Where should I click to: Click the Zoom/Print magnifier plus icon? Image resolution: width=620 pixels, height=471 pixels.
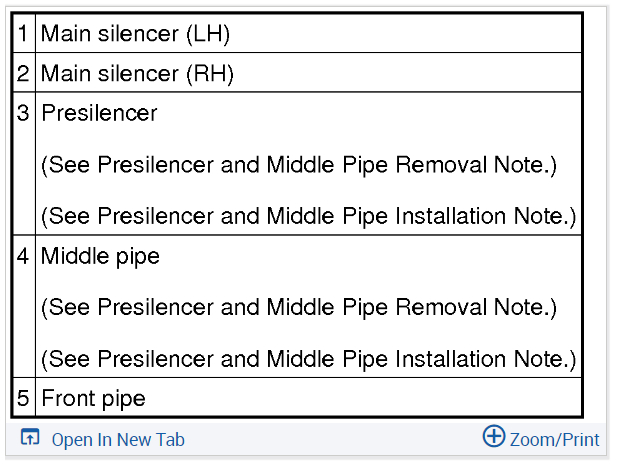tap(494, 437)
